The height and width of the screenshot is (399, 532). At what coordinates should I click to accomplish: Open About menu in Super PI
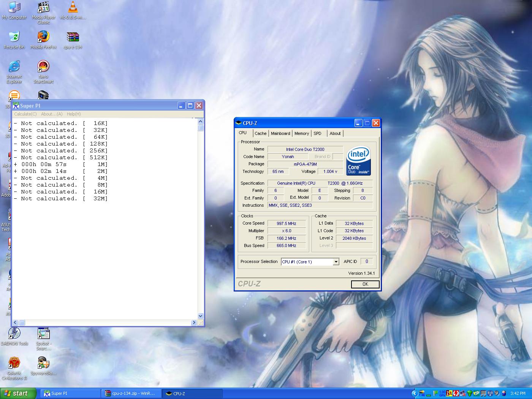click(x=52, y=114)
